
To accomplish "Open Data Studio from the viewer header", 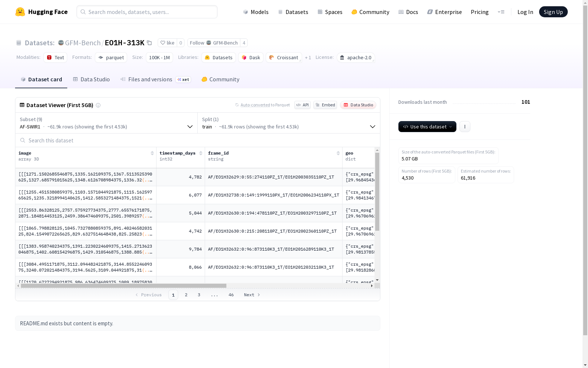I will pyautogui.click(x=358, y=105).
